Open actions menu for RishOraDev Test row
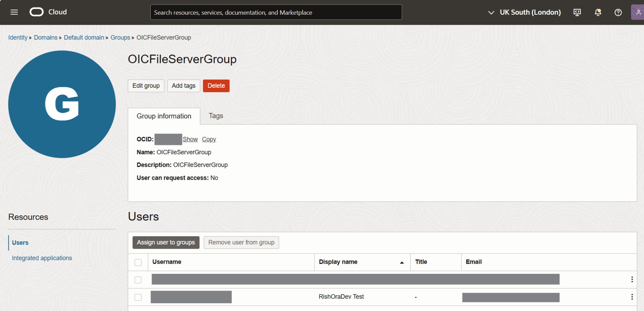Screen dimensions: 644x311 [x=632, y=297]
